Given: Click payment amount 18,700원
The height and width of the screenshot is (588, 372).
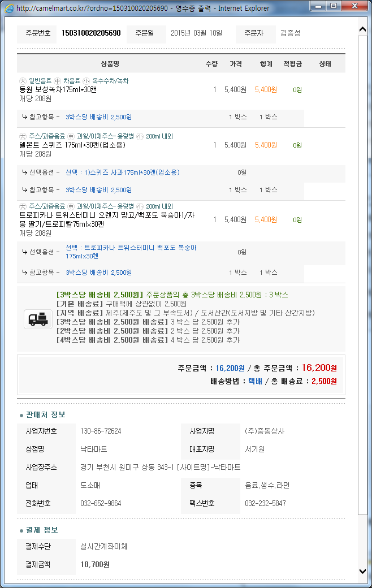Looking at the screenshot, I should click(x=95, y=564).
